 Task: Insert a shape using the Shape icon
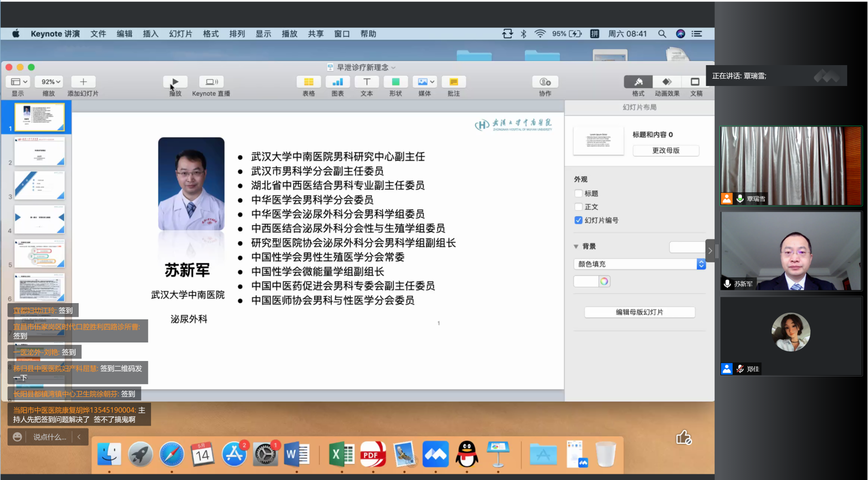[396, 82]
